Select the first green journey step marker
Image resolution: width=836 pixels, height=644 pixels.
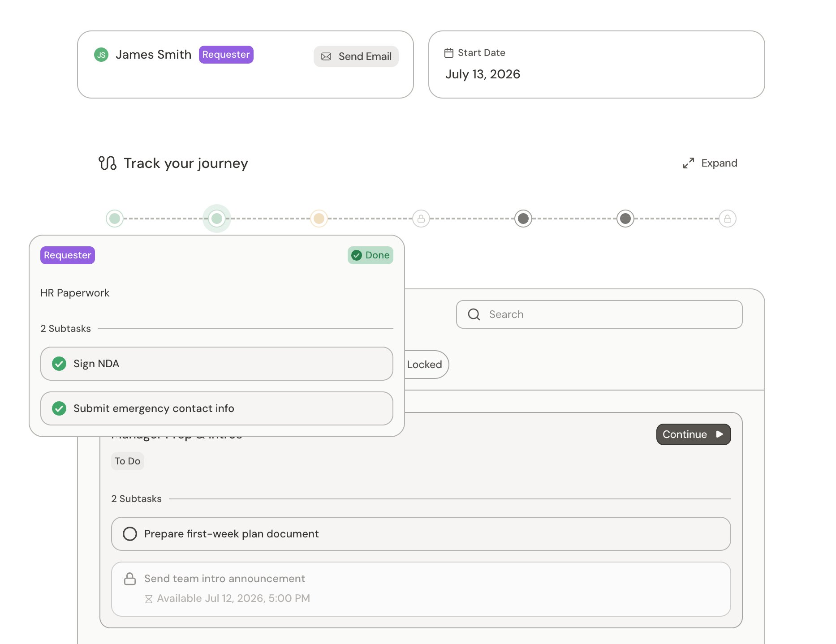click(115, 219)
